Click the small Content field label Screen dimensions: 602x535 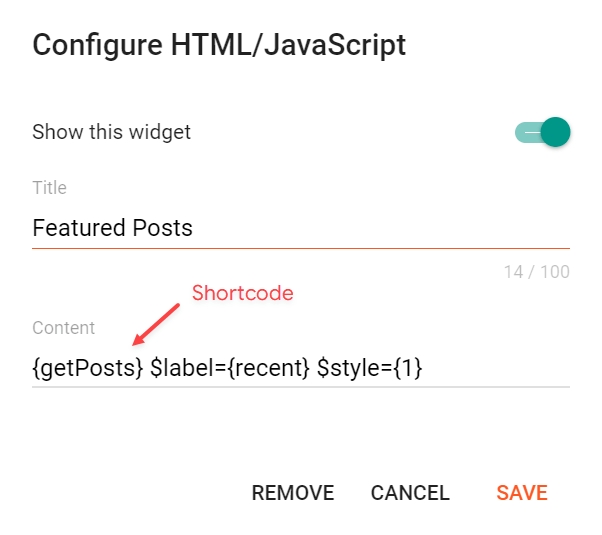point(63,327)
